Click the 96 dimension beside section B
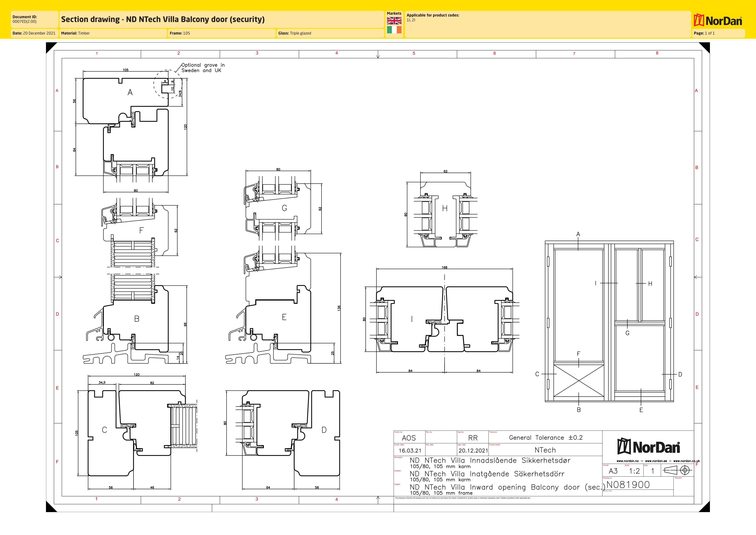 (x=185, y=324)
